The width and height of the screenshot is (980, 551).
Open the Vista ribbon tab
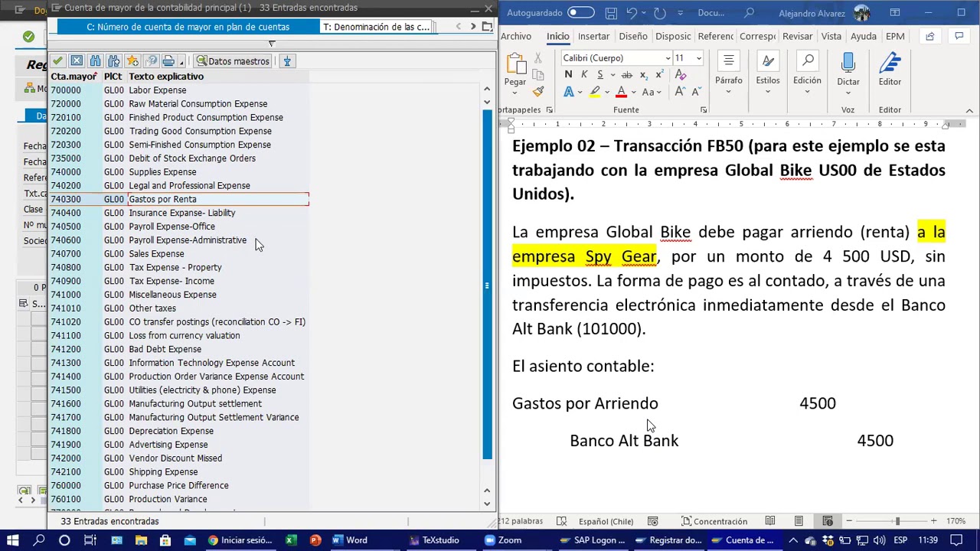tap(831, 36)
